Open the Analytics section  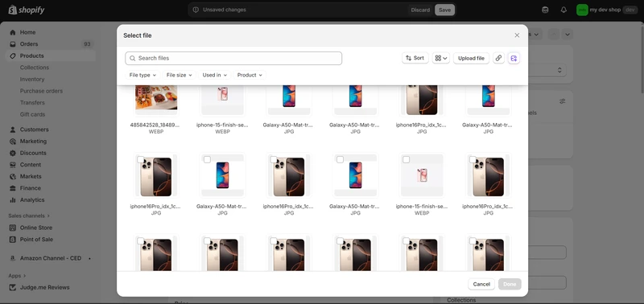(x=32, y=199)
